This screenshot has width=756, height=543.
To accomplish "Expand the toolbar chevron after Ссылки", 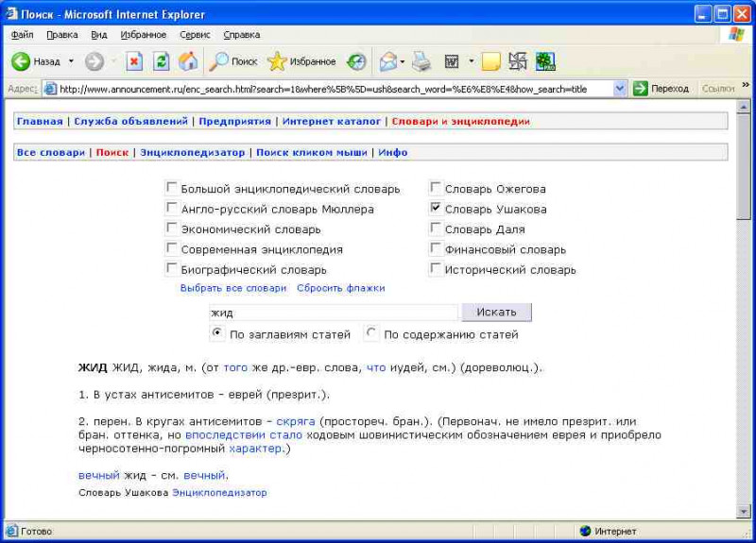I will tap(746, 86).
